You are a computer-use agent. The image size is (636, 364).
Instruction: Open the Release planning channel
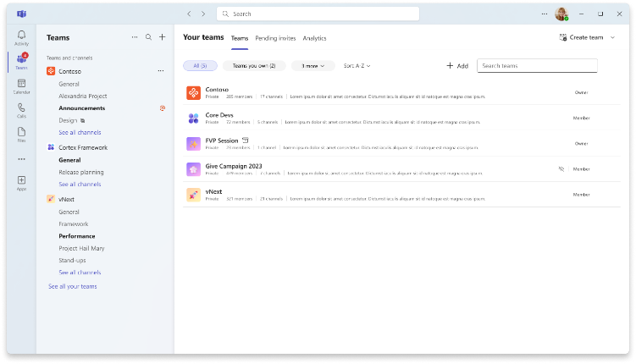point(81,173)
